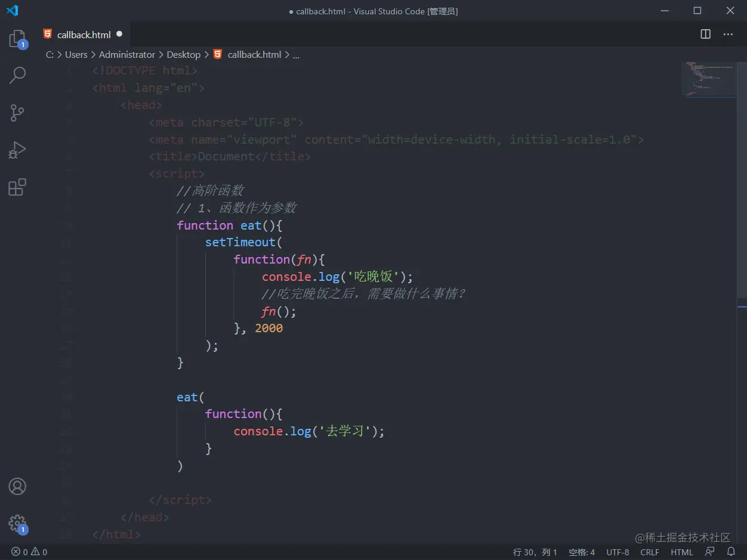Open the Source Control view
The image size is (747, 560).
[x=17, y=113]
